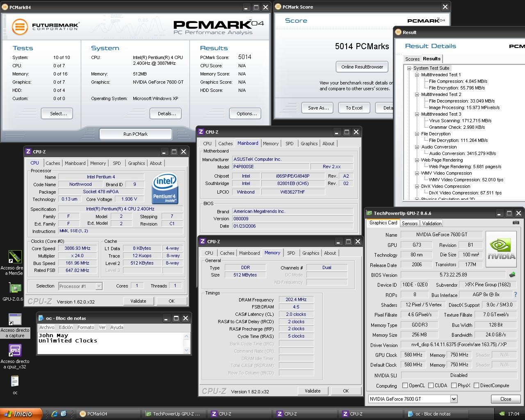
Task: Enable the DirectCompute checkbox
Action: [x=476, y=386]
